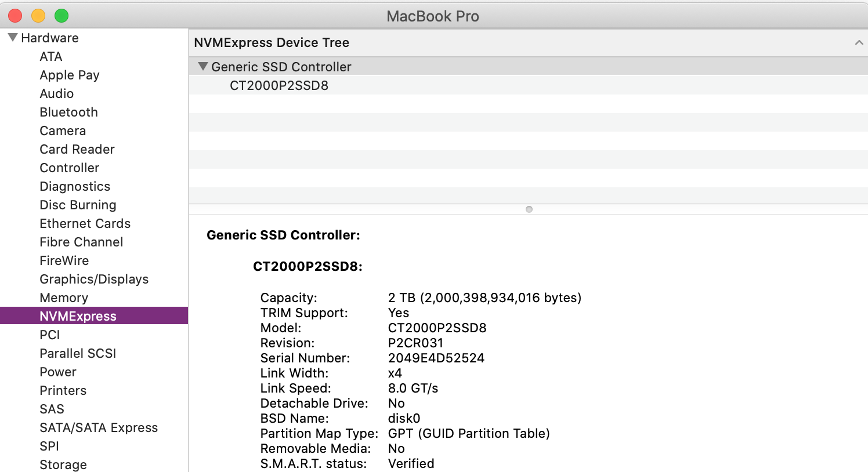The image size is (868, 472).
Task: Open the Bluetooth section
Action: [68, 112]
